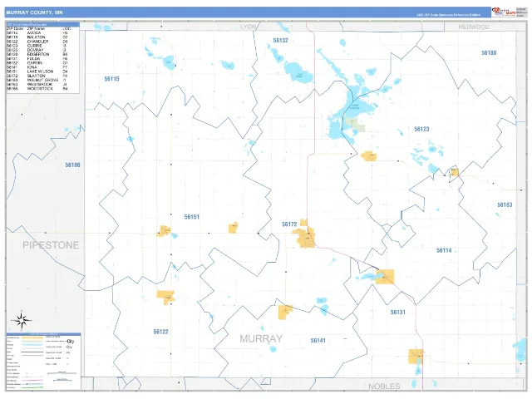The image size is (532, 399).
Task: Click the REDWOOD county name label
Action: coord(474,27)
